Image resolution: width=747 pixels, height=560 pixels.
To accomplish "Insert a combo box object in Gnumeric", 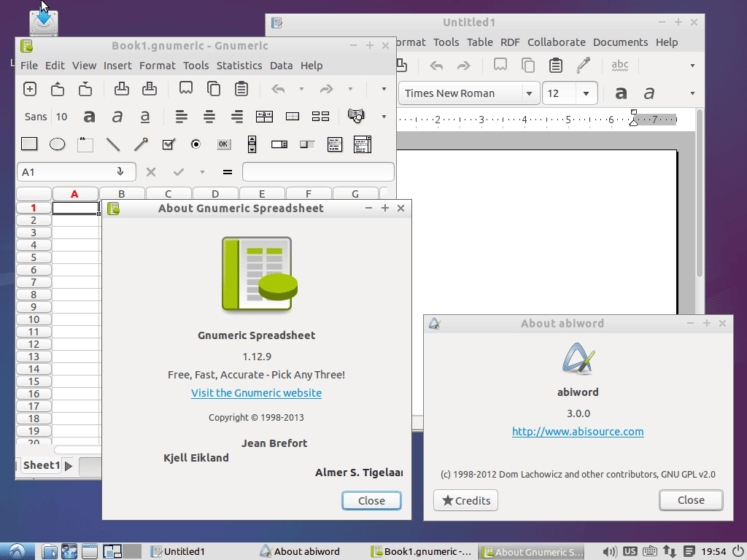I will pyautogui.click(x=363, y=144).
